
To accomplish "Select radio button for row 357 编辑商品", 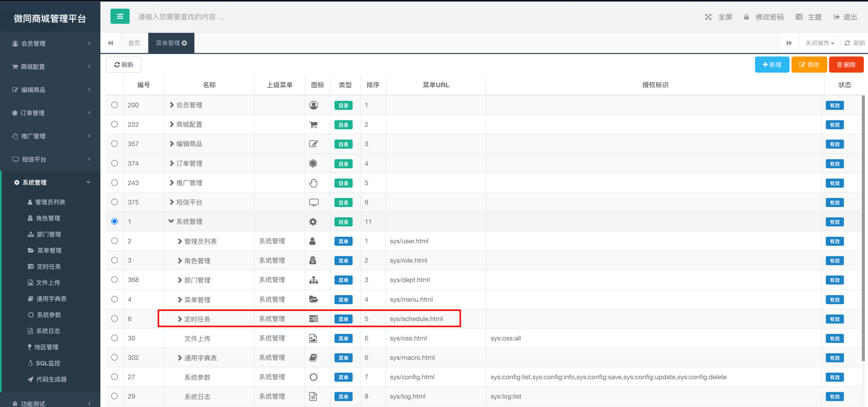I will [114, 144].
